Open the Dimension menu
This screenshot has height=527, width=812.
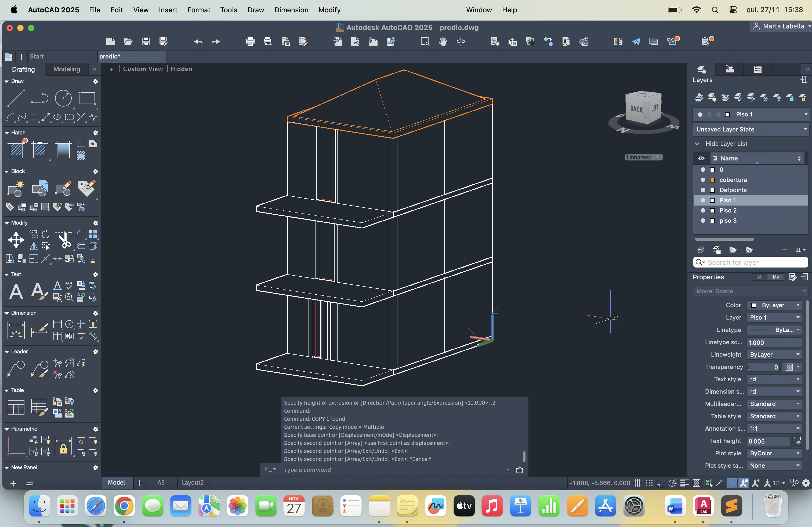tap(291, 10)
